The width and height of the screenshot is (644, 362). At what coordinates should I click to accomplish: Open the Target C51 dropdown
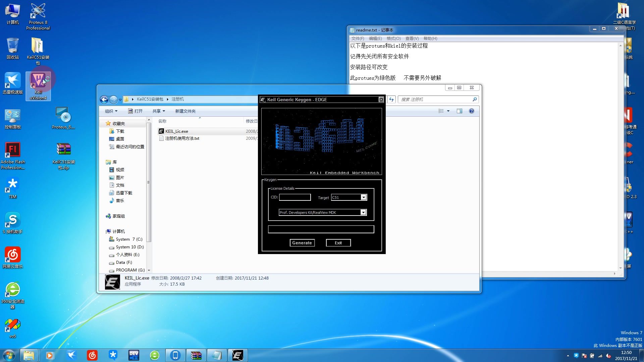(x=364, y=197)
